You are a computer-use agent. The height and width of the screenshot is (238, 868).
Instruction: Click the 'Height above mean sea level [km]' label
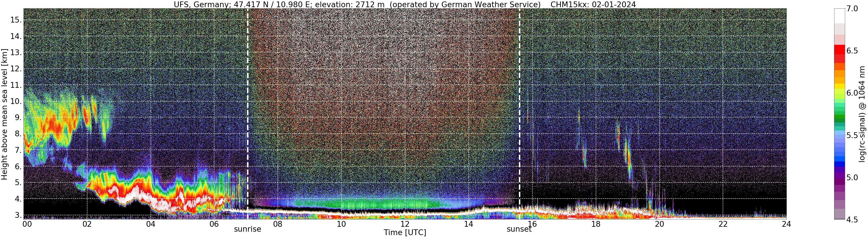[x=4, y=114]
